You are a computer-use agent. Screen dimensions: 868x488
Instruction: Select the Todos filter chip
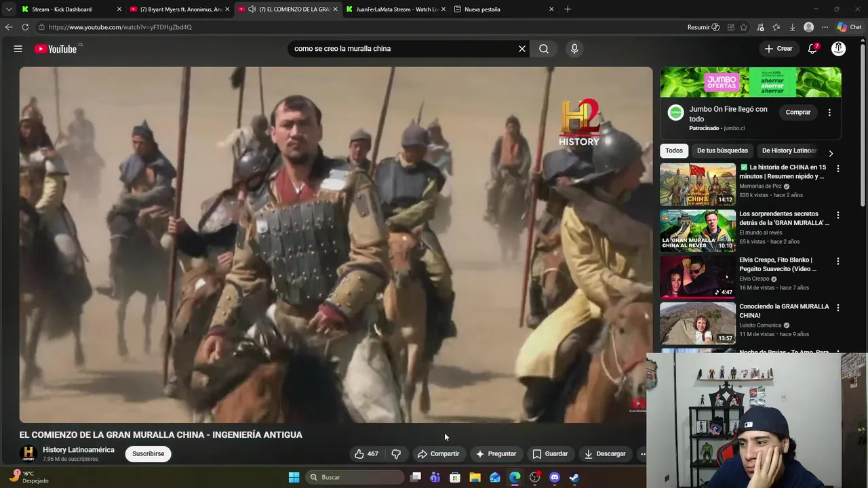point(674,150)
